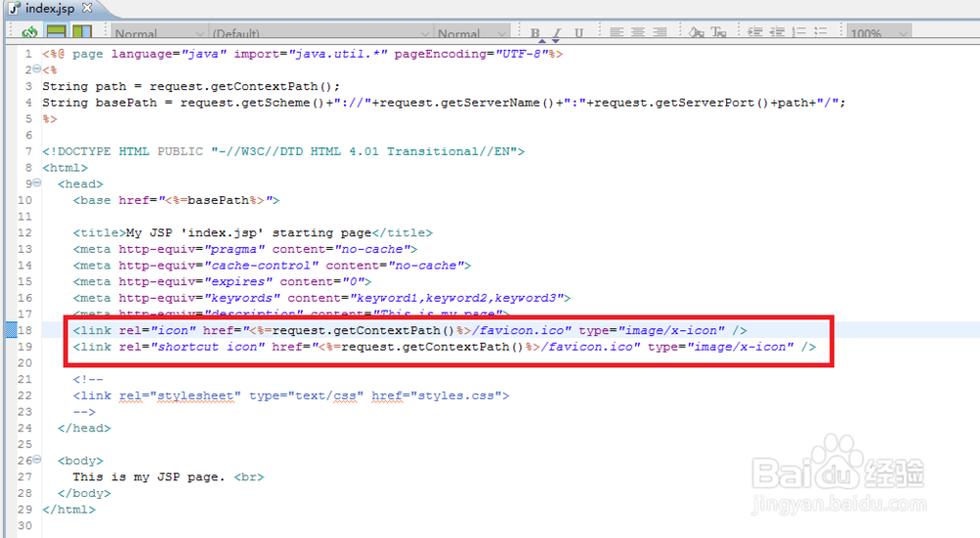Click the opening html tag on line 8
This screenshot has height=538, width=980.
coord(65,168)
